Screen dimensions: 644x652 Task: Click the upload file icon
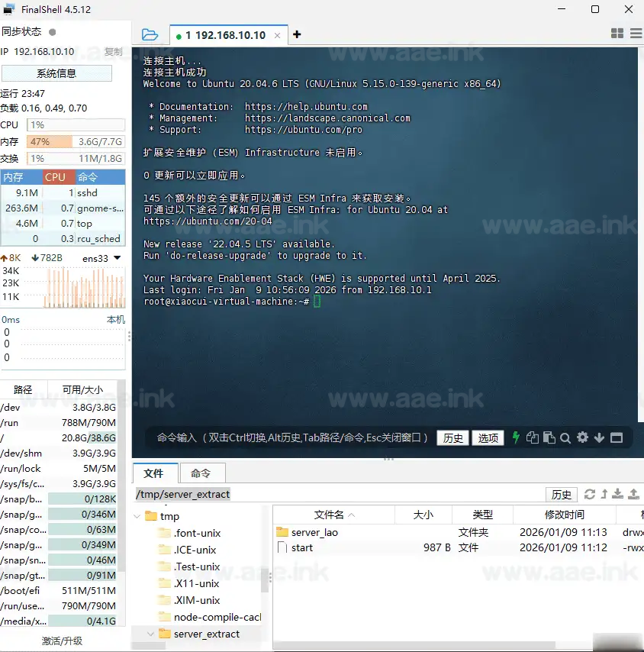(x=633, y=494)
